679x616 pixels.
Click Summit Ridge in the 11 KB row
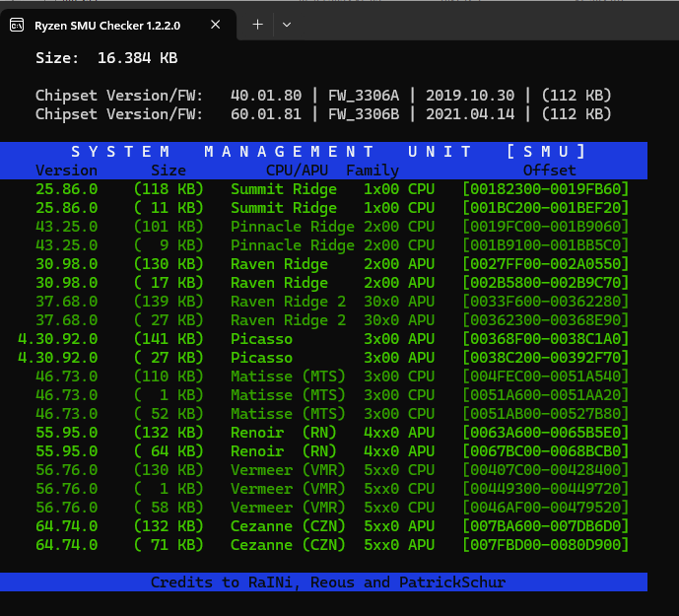(x=284, y=208)
